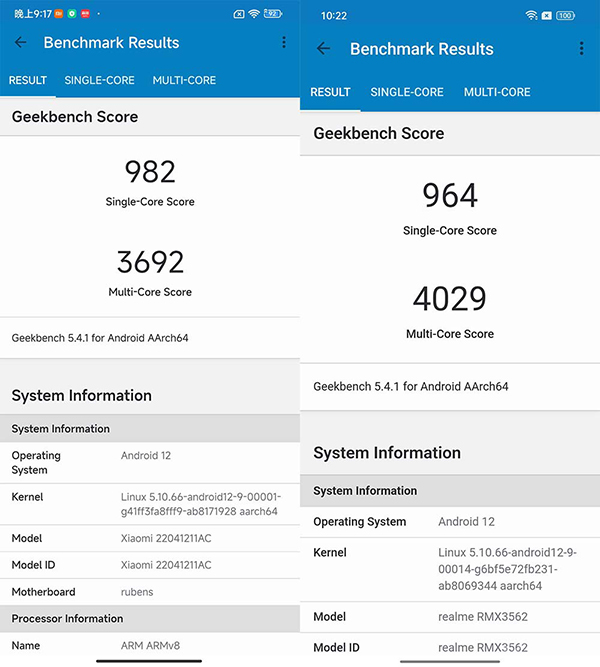Screen dimensions: 600x667
Task: Tap back arrow on left Xiaomi screen
Action: 21,43
